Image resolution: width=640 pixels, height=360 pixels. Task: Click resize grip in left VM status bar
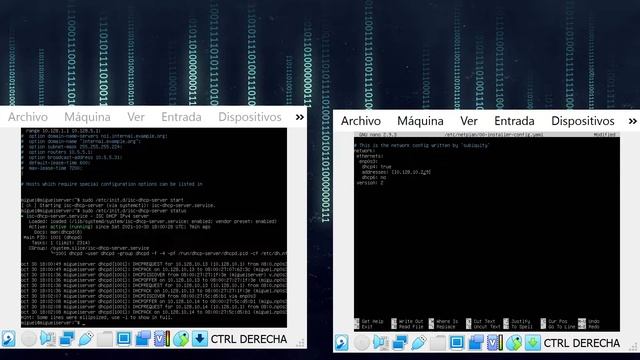click(301, 344)
